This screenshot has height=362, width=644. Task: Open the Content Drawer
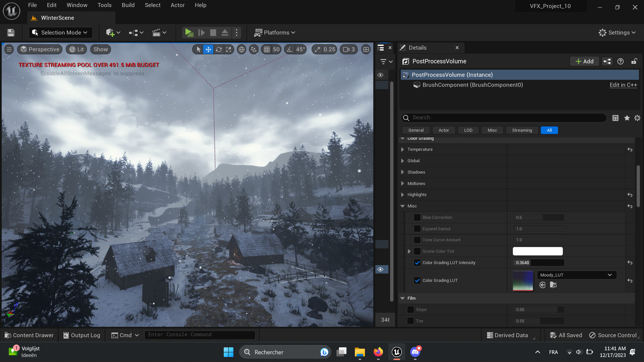coord(29,335)
